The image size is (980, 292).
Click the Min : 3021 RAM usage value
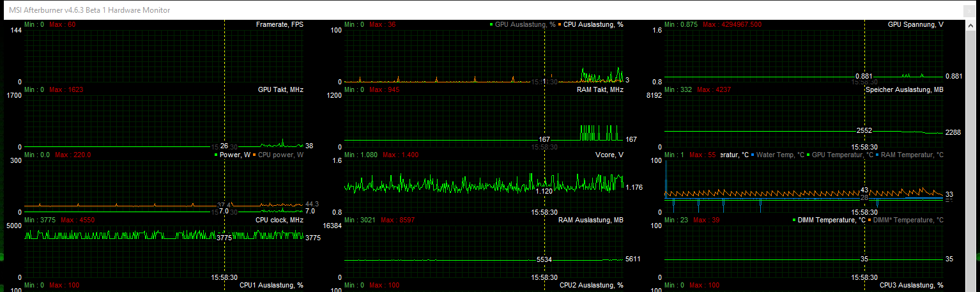360,220
